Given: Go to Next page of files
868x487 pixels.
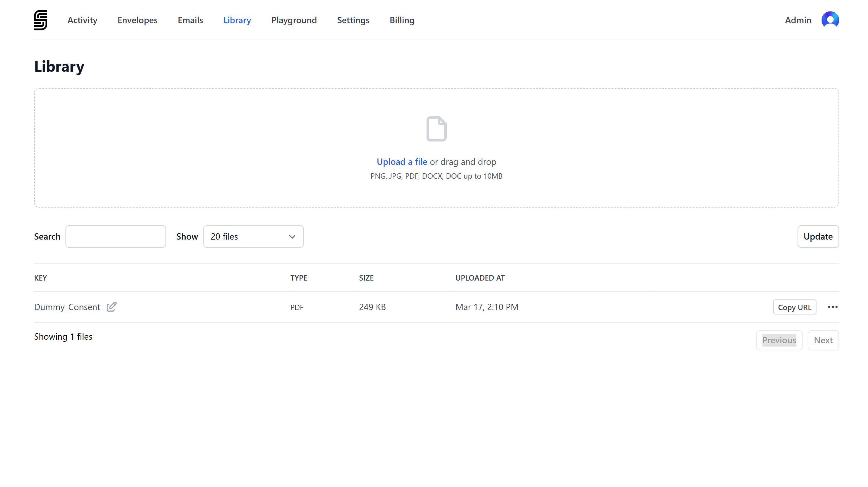Looking at the screenshot, I should coord(823,340).
